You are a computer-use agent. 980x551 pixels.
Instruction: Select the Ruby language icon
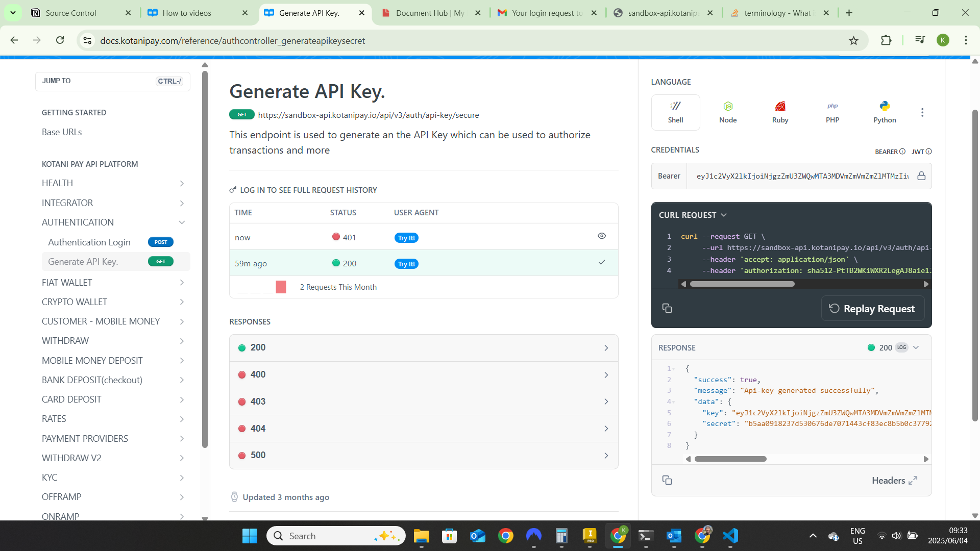[x=780, y=112]
